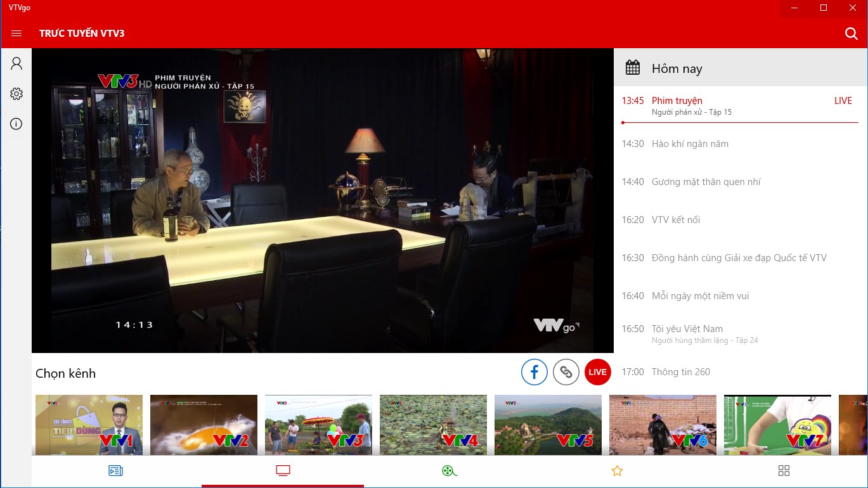Select the 16:40 Mỗi ngày một niềm vui
This screenshot has width=868, height=488.
(740, 296)
